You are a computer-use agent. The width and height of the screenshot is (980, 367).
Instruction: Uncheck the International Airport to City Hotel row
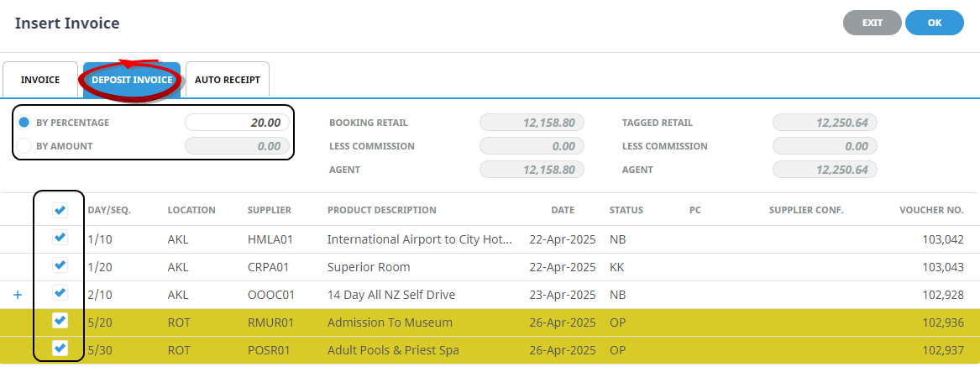click(60, 239)
